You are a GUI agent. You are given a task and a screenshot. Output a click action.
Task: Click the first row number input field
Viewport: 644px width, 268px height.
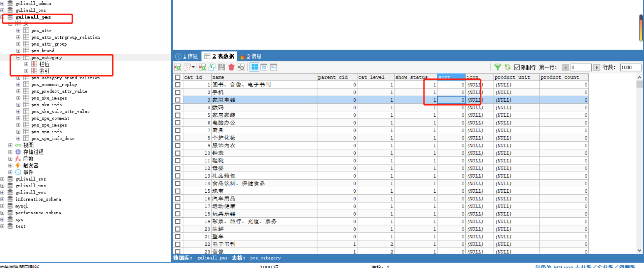581,67
